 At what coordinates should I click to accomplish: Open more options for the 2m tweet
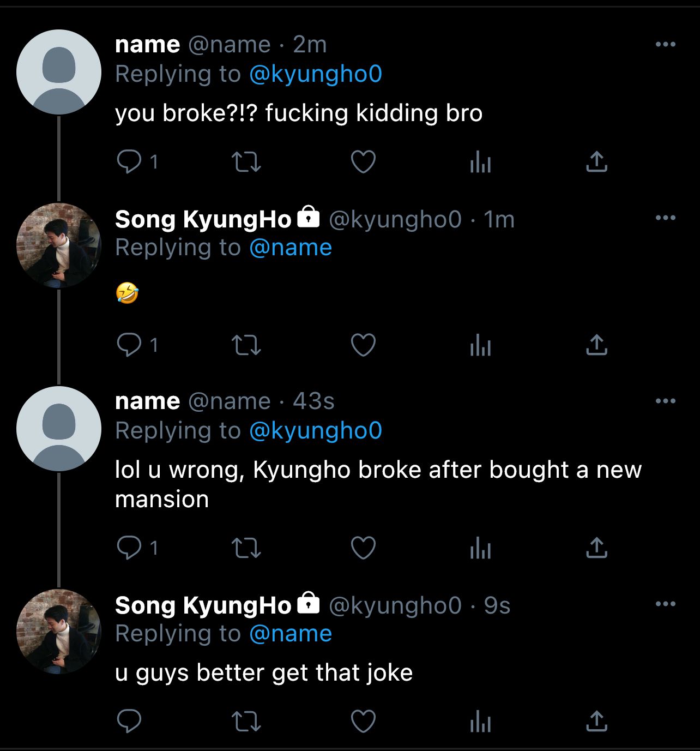(x=665, y=44)
